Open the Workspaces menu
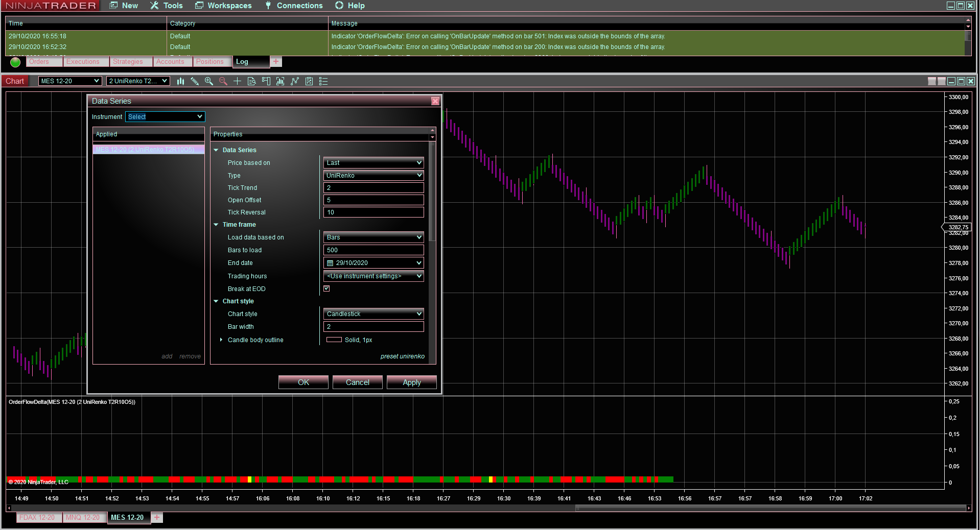980x530 pixels. coord(223,6)
